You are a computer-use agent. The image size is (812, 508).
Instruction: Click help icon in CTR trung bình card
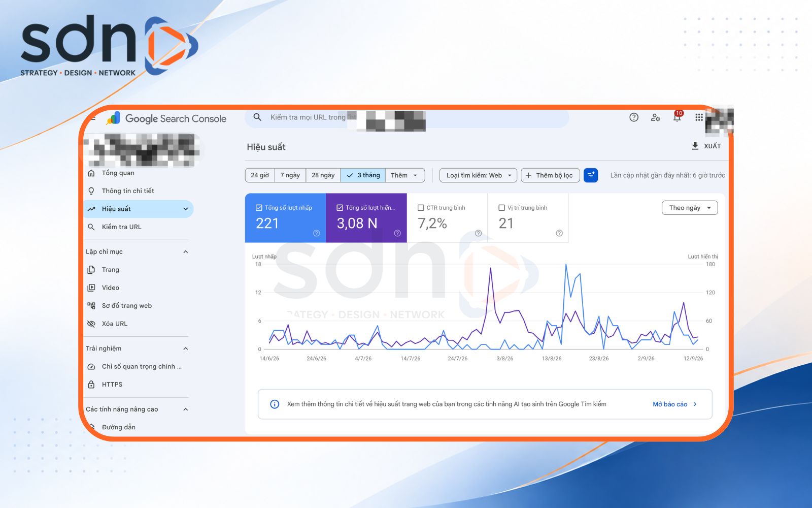478,233
